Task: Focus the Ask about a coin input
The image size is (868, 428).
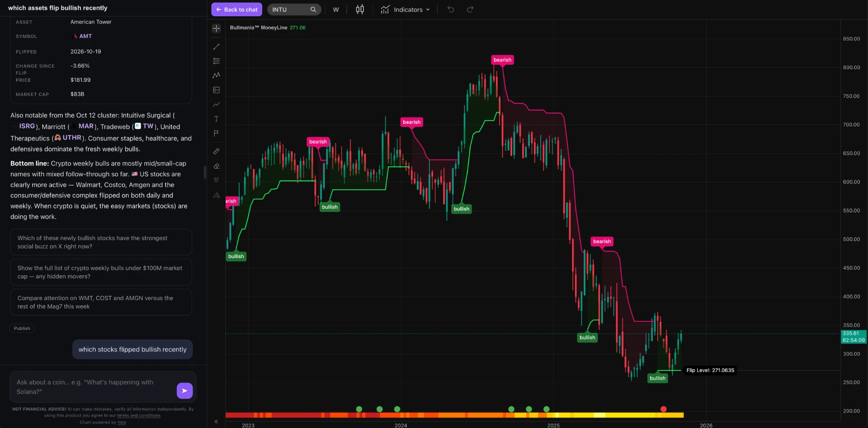Action: click(x=93, y=387)
